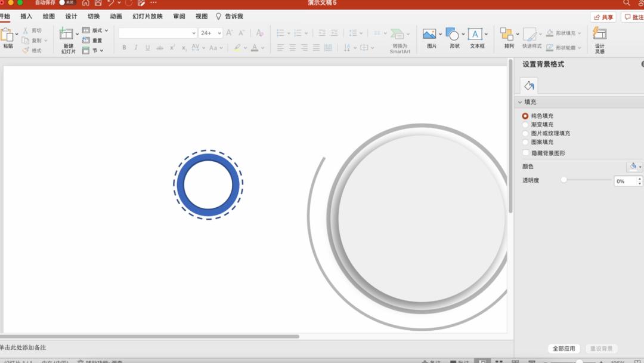Open the Shapes (形状) gallery icon
The height and width of the screenshot is (363, 644).
click(453, 35)
